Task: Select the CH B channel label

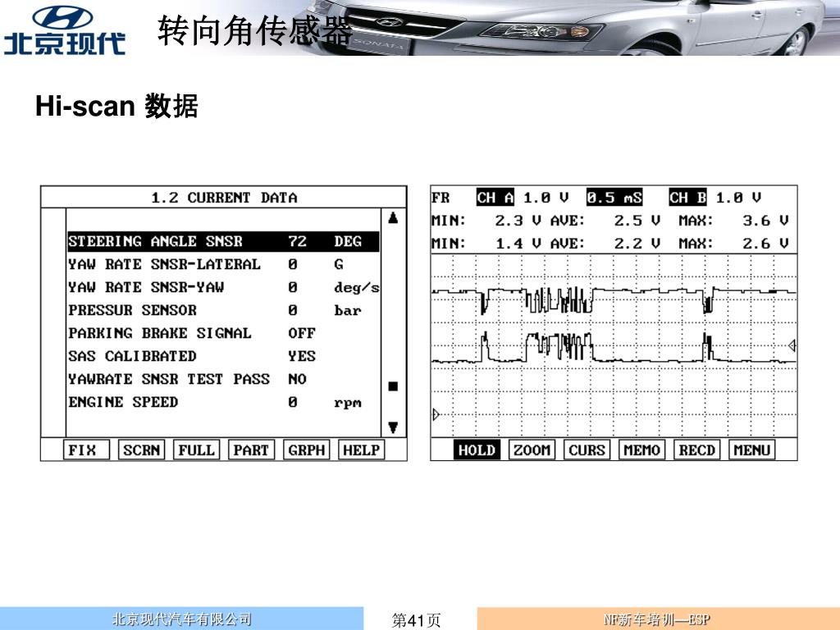Action: point(688,198)
